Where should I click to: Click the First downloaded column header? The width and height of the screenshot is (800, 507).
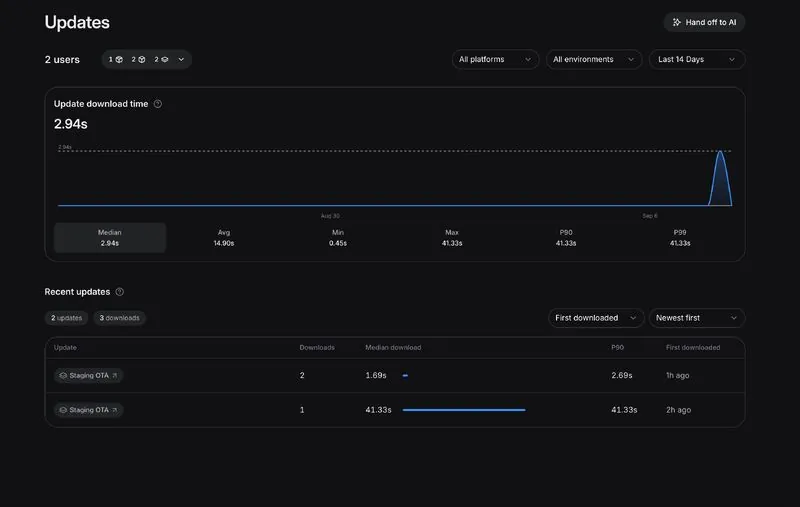pos(693,347)
